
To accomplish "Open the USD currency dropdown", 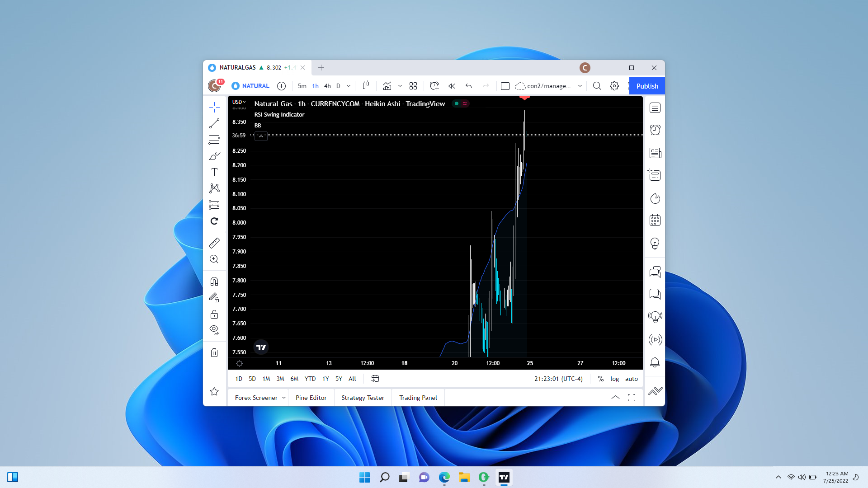I will click(239, 102).
